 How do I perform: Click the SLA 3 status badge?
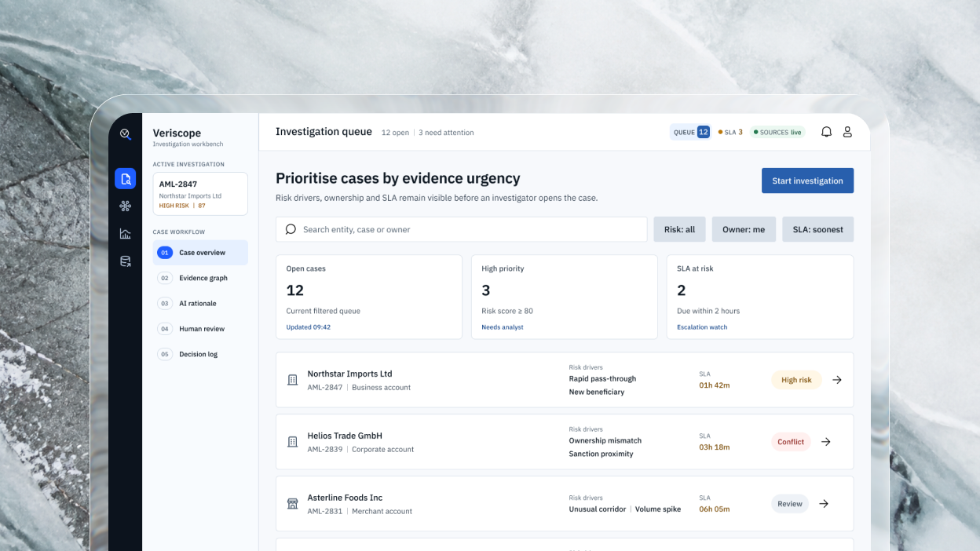730,132
